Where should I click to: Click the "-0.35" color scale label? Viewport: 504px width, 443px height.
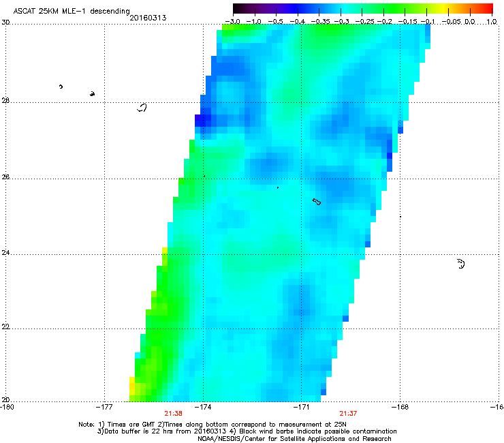321,22
